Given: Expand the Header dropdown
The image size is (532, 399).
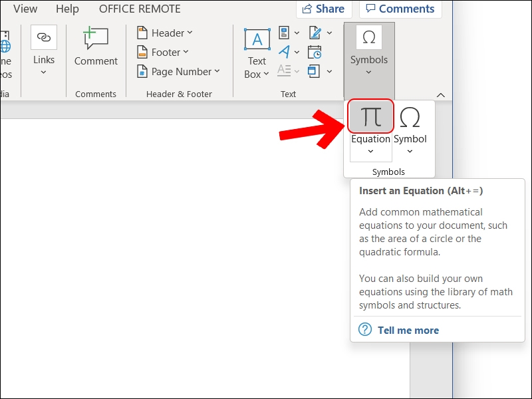Looking at the screenshot, I should point(190,33).
